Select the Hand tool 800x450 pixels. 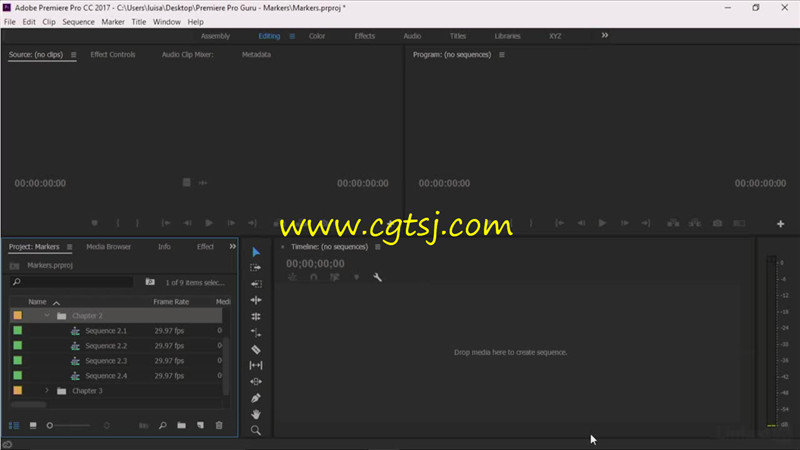point(256,414)
